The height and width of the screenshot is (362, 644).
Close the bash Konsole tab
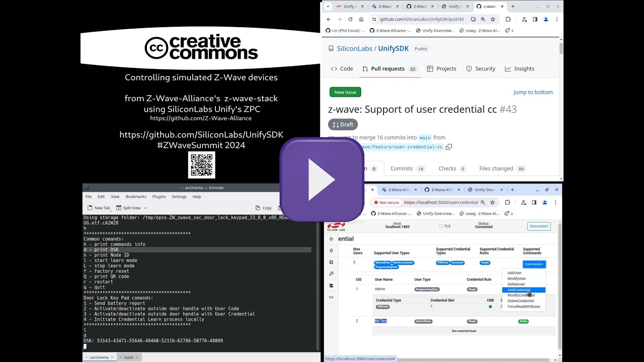pyautogui.click(x=138, y=357)
